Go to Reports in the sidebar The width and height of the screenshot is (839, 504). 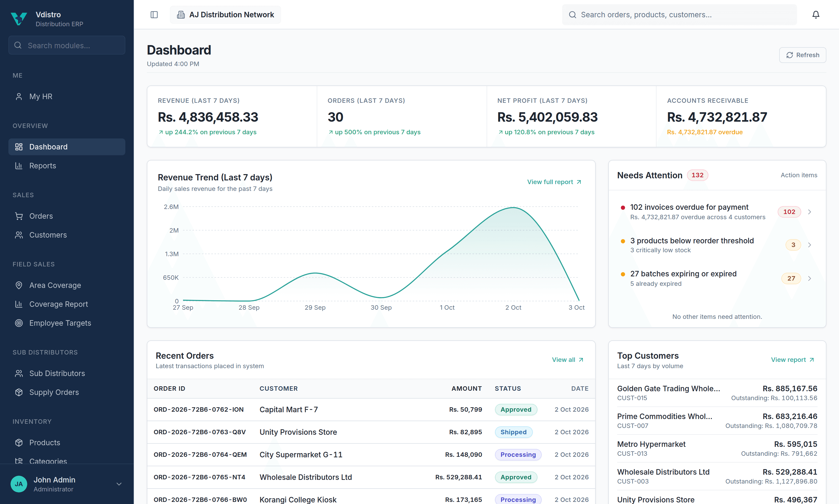coord(67,166)
